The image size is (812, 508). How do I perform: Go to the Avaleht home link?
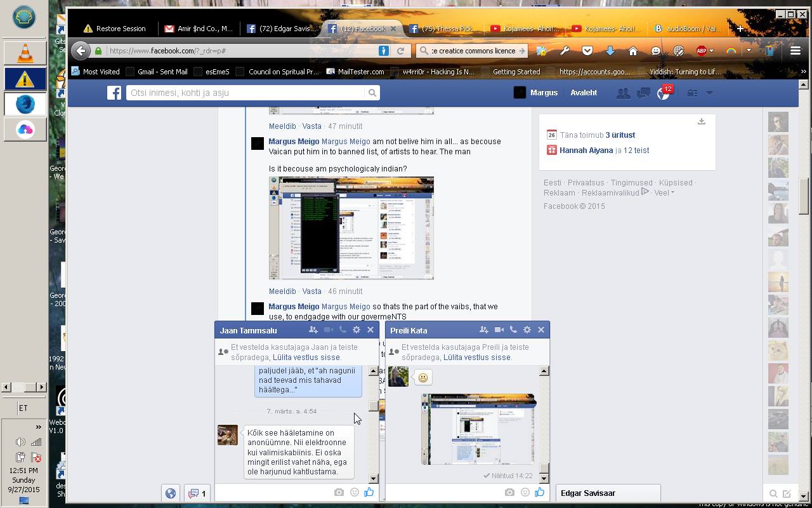584,93
